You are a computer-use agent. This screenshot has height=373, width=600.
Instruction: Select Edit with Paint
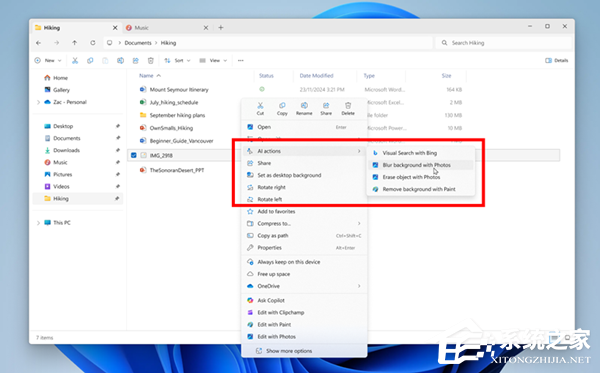click(x=304, y=325)
